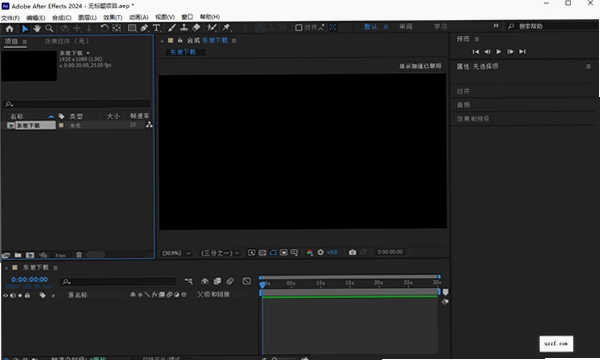Image resolution: width=600 pixels, height=360 pixels.
Task: Select the Clone Stamp tool
Action: coord(184,28)
